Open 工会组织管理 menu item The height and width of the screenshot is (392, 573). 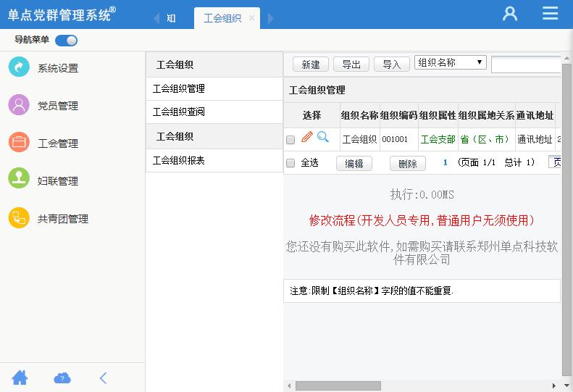pyautogui.click(x=214, y=88)
